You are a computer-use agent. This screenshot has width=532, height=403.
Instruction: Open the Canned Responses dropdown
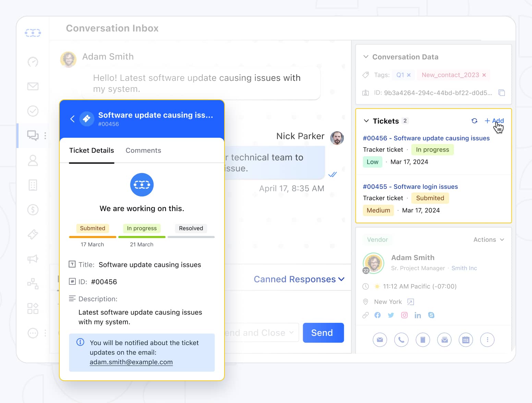299,279
